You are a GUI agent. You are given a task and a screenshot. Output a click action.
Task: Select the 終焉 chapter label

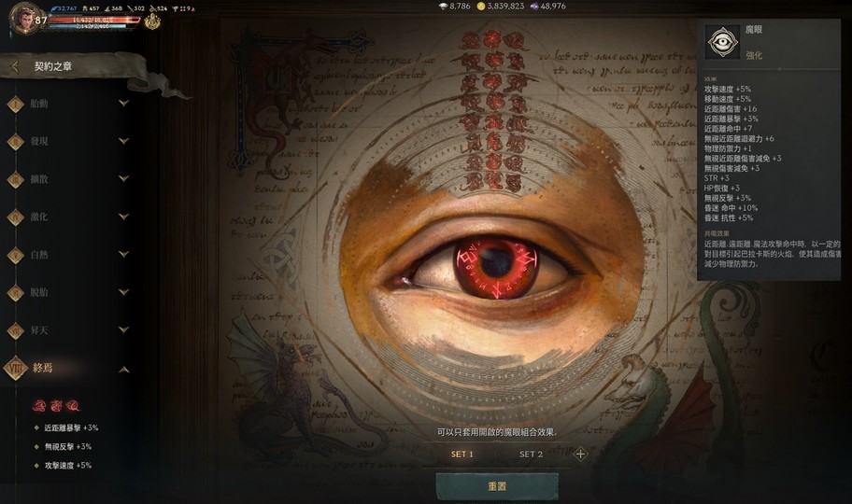42,368
